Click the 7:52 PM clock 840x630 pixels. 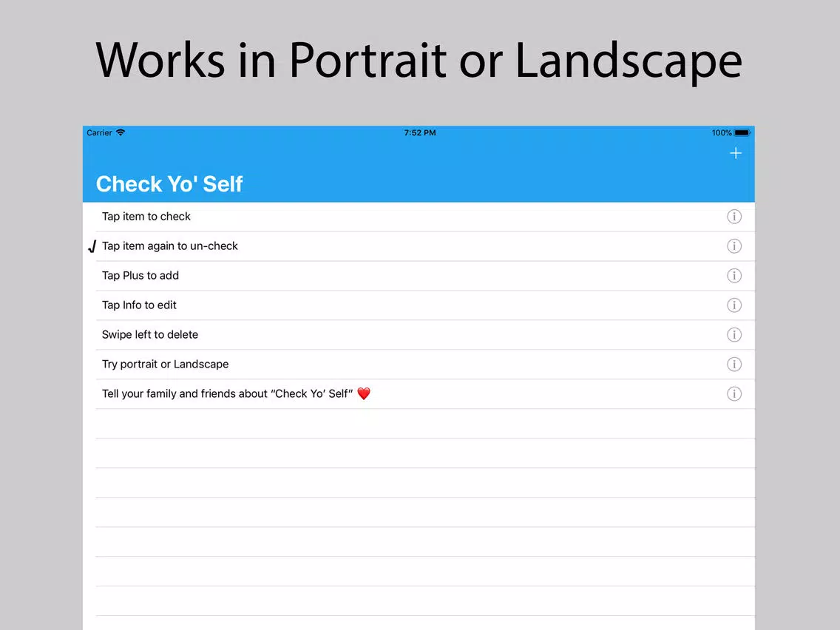click(x=420, y=132)
